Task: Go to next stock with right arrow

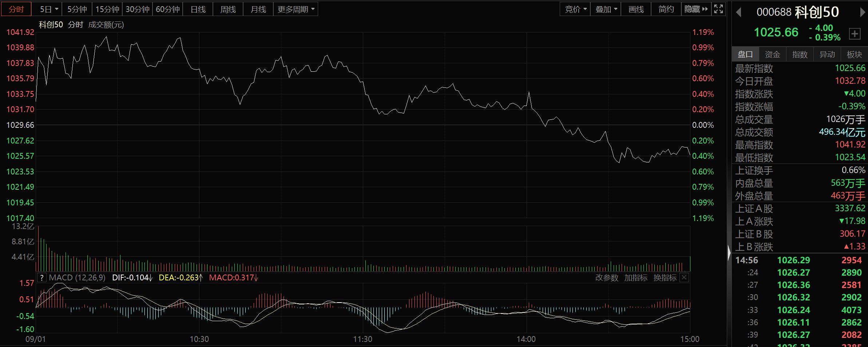Action: pos(862,12)
